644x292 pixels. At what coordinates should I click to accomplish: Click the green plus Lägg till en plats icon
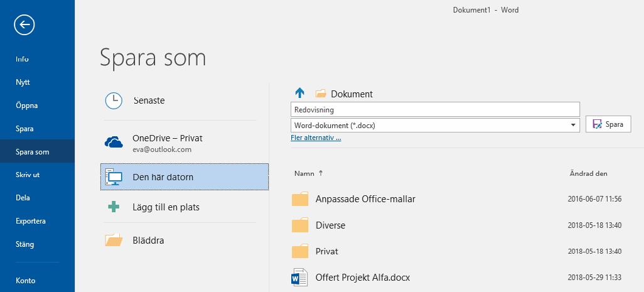pyautogui.click(x=114, y=207)
